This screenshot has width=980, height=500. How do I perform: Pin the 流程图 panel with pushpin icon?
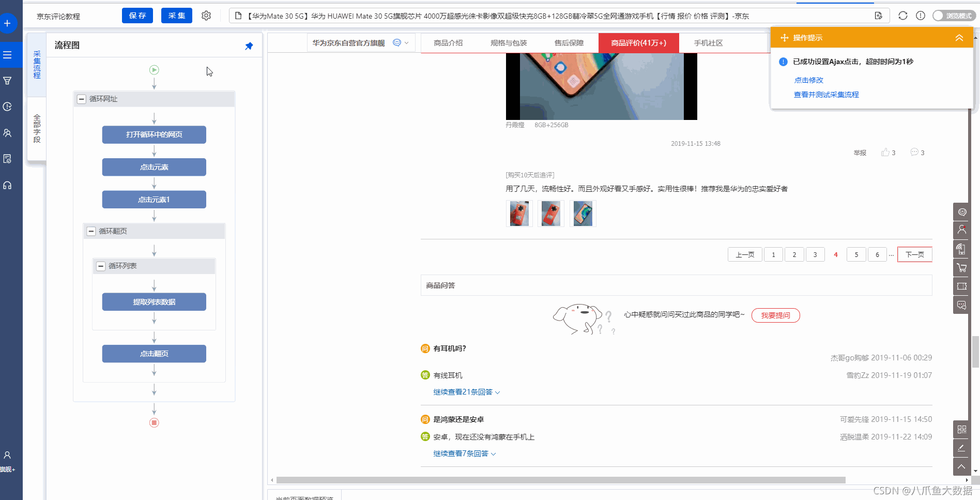click(249, 46)
